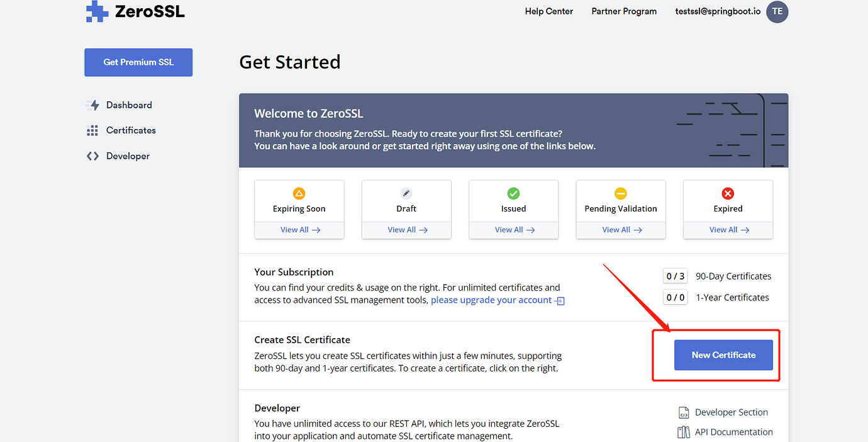
Task: Click the New Certificate button
Action: pyautogui.click(x=723, y=355)
